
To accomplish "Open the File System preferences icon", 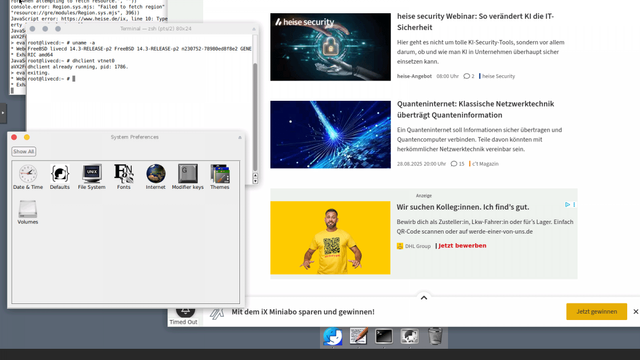I will point(91,177).
